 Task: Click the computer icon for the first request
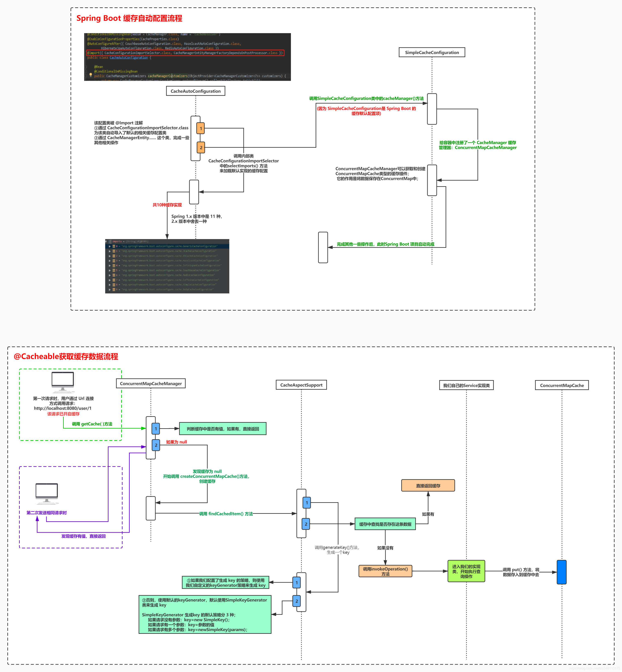[63, 382]
